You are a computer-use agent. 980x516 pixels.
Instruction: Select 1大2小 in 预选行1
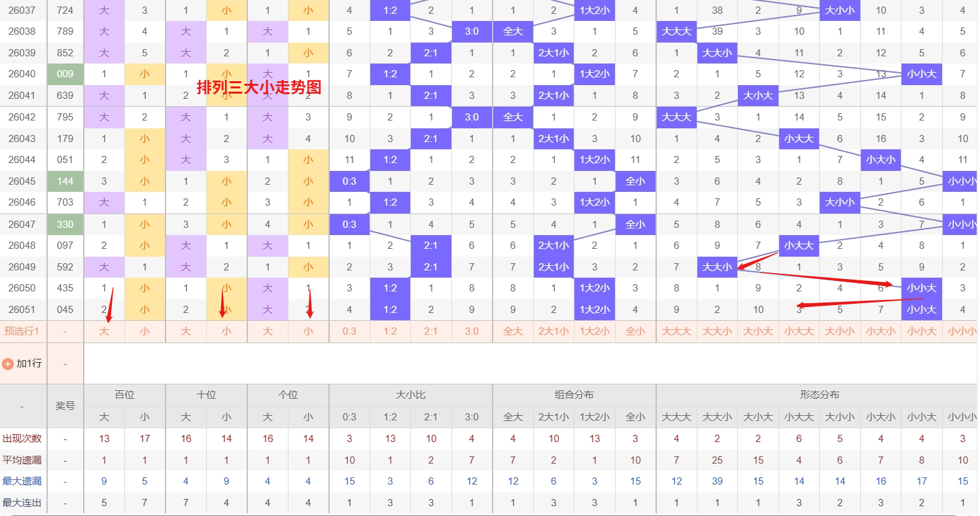[x=594, y=331]
